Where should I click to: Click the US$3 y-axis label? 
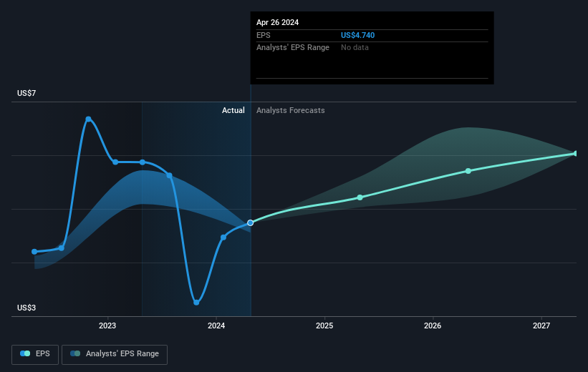point(26,308)
